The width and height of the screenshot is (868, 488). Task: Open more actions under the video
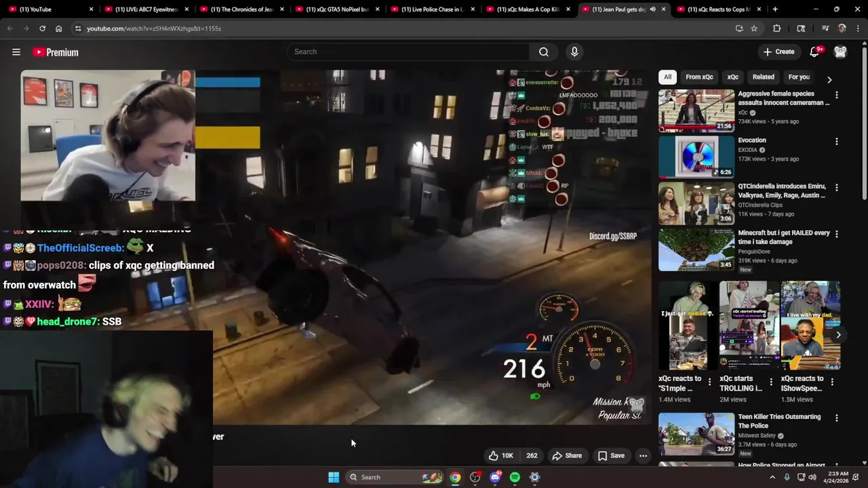point(643,455)
